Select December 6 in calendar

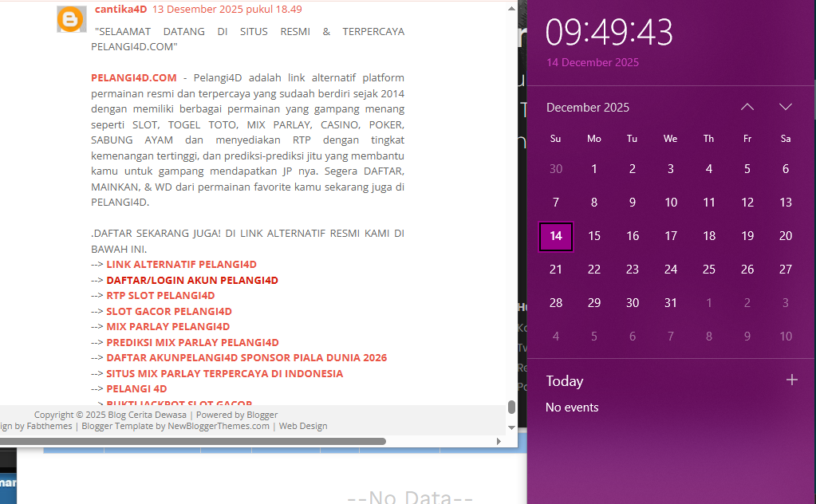786,169
